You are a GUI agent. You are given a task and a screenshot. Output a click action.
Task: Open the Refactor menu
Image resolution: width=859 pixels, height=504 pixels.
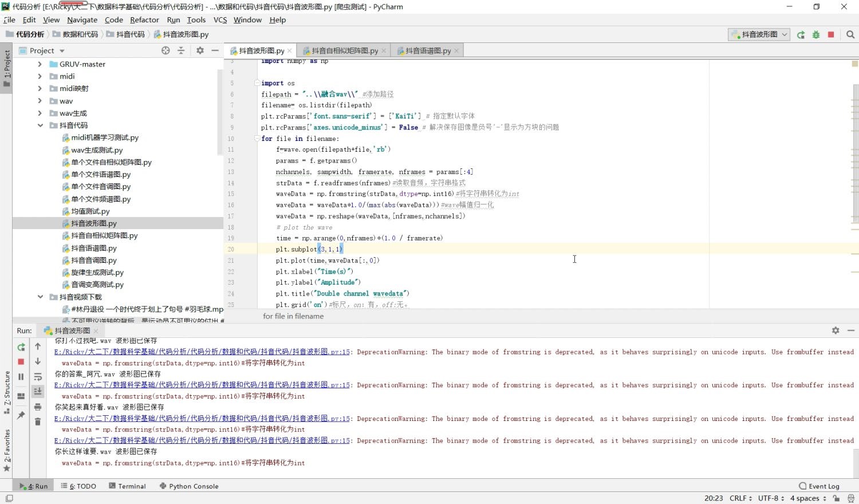point(144,19)
